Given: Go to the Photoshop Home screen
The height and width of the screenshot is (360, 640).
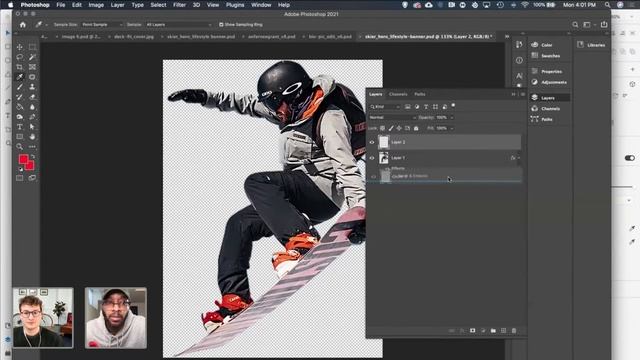Looking at the screenshot, I should point(23,24).
